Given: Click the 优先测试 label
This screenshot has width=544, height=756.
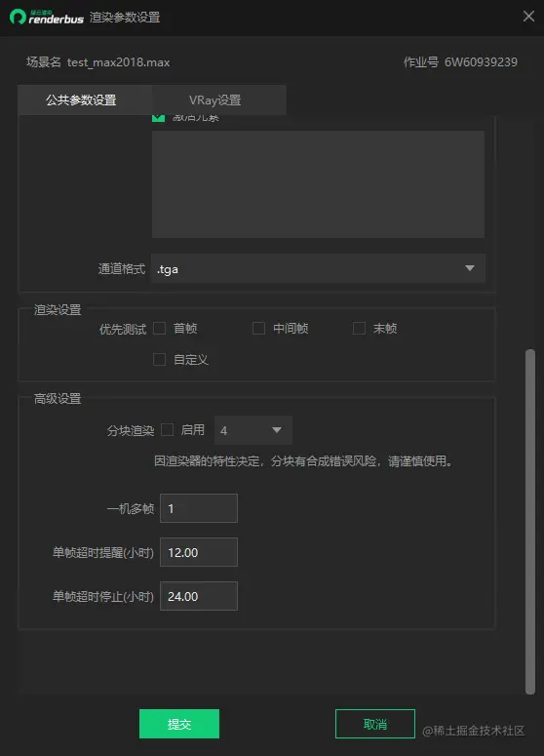Looking at the screenshot, I should (123, 329).
